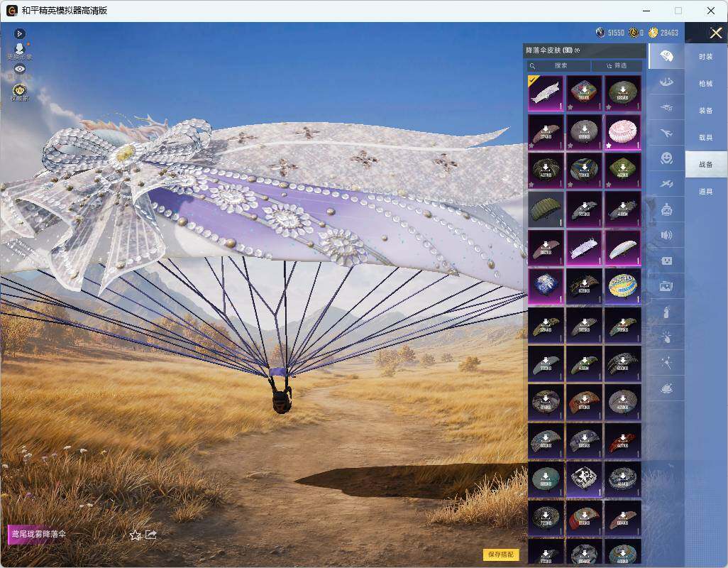Open the 筛选 filter options
Image resolution: width=728 pixels, height=568 pixels.
tap(617, 65)
